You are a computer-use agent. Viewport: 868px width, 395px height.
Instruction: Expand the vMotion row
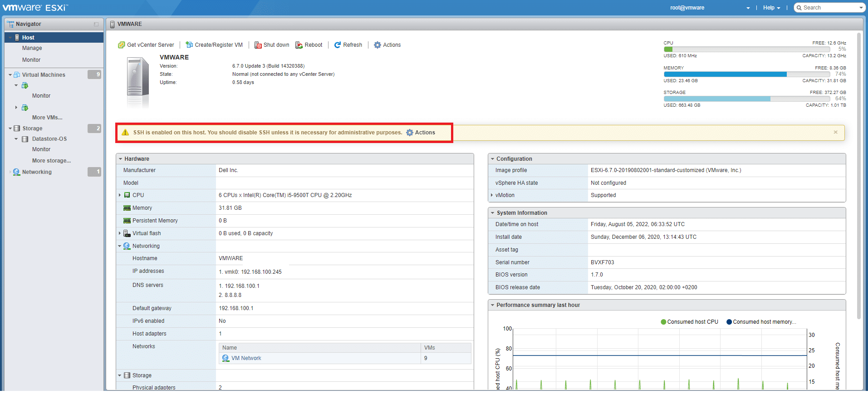click(492, 195)
